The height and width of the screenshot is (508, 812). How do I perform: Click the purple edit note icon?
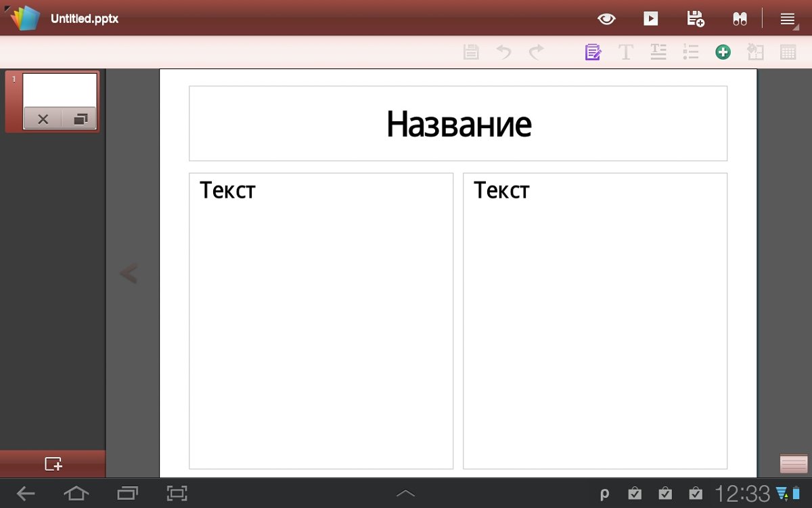pyautogui.click(x=593, y=52)
